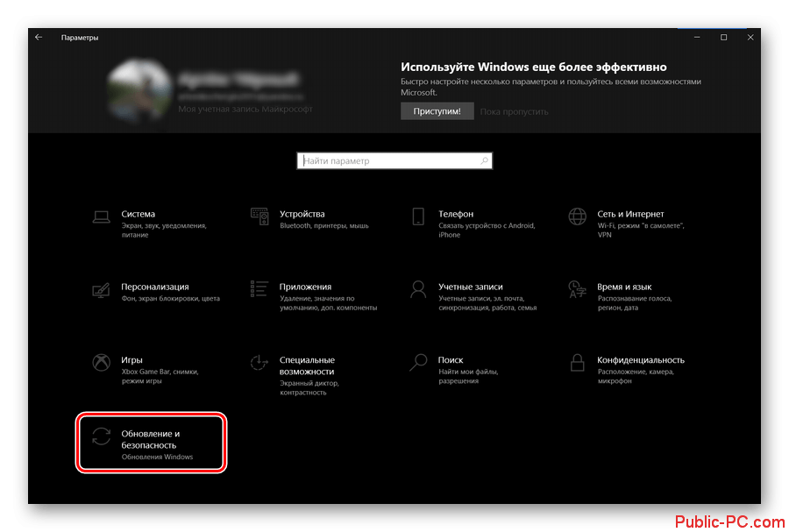
Task: Click the search magnifier in Найти параметр
Action: pos(484,161)
